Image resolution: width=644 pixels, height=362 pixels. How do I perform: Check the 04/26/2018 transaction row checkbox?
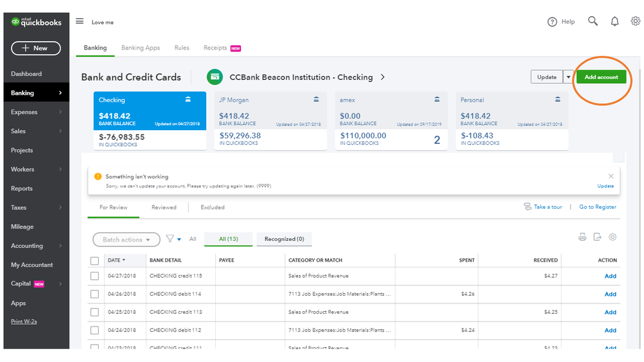coord(95,294)
